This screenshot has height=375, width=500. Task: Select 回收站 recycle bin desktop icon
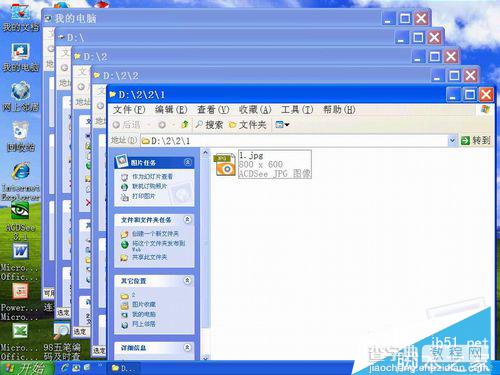point(21,137)
